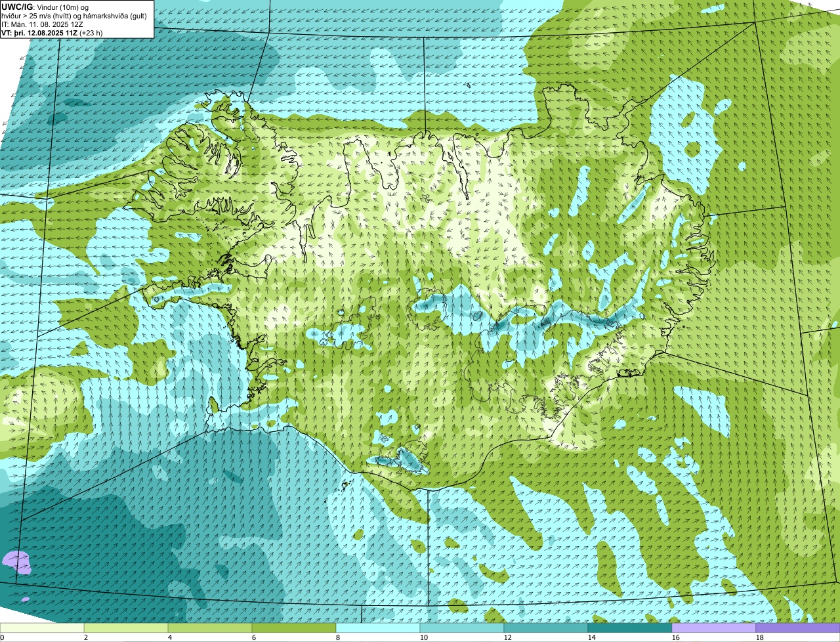The height and width of the screenshot is (642, 840).
Task: Click the 12–14 m/s teal legend swatch
Action: (546, 628)
